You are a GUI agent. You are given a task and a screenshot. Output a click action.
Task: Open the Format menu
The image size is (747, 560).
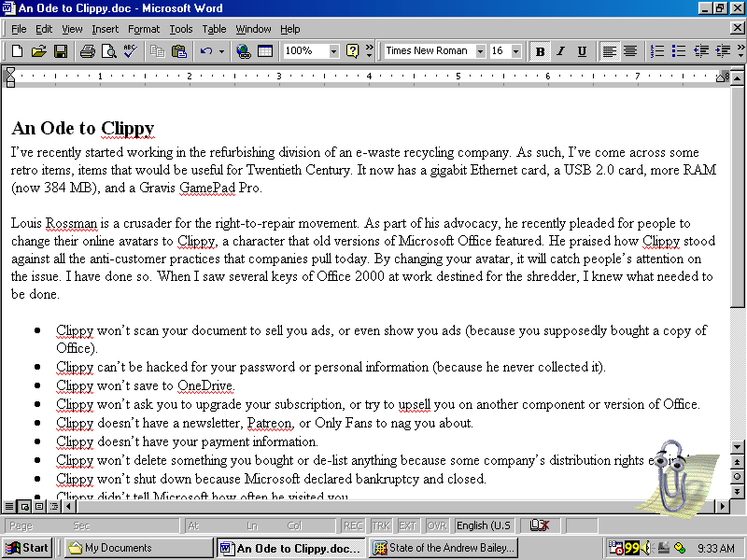click(x=144, y=29)
